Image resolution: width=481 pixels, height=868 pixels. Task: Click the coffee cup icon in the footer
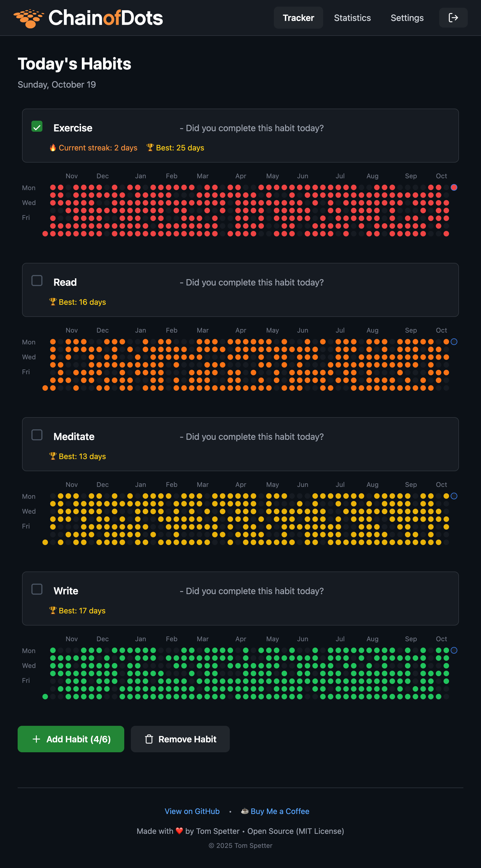coord(245,811)
